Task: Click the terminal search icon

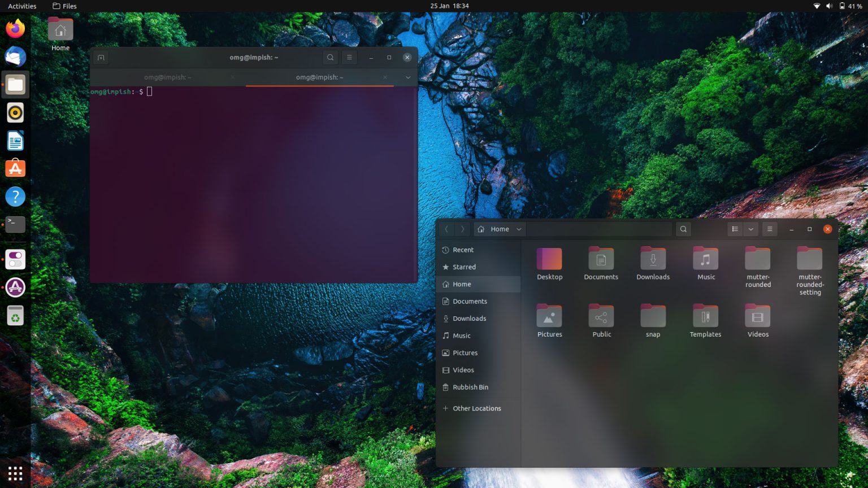Action: 330,58
